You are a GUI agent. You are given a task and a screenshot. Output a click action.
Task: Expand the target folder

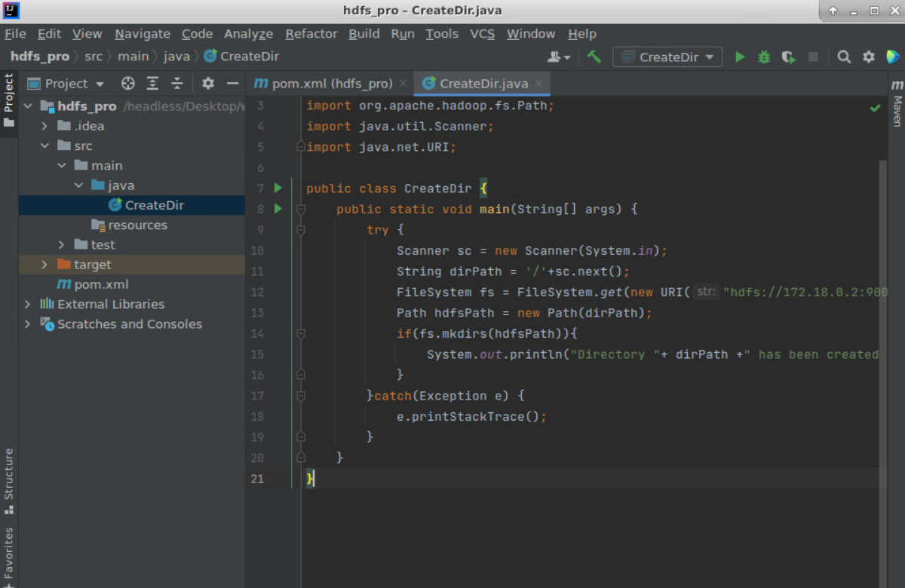coord(44,265)
